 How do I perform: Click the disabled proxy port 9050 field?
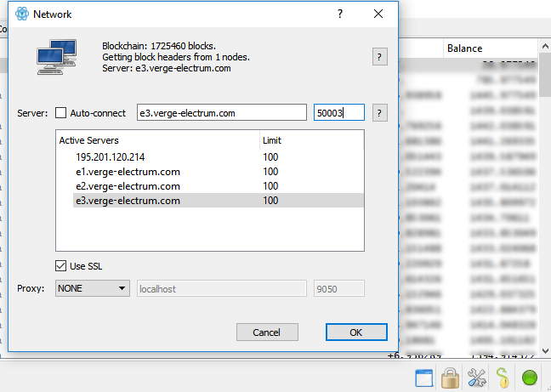(339, 289)
